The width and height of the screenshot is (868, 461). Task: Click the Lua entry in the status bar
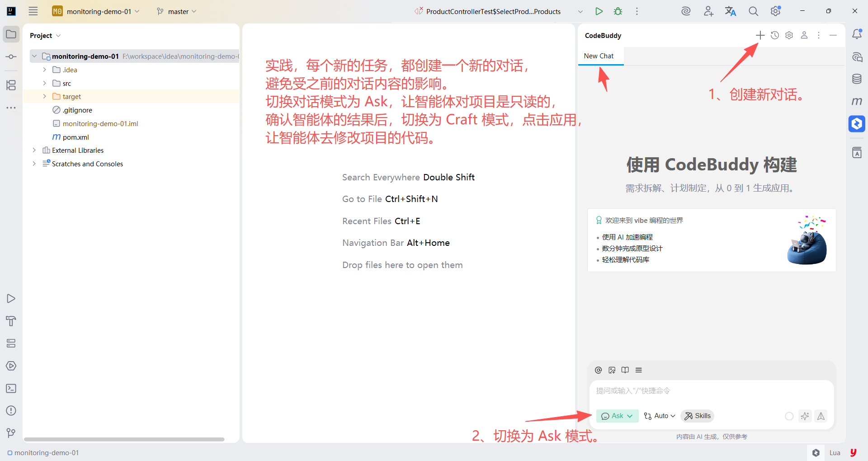pyautogui.click(x=835, y=452)
